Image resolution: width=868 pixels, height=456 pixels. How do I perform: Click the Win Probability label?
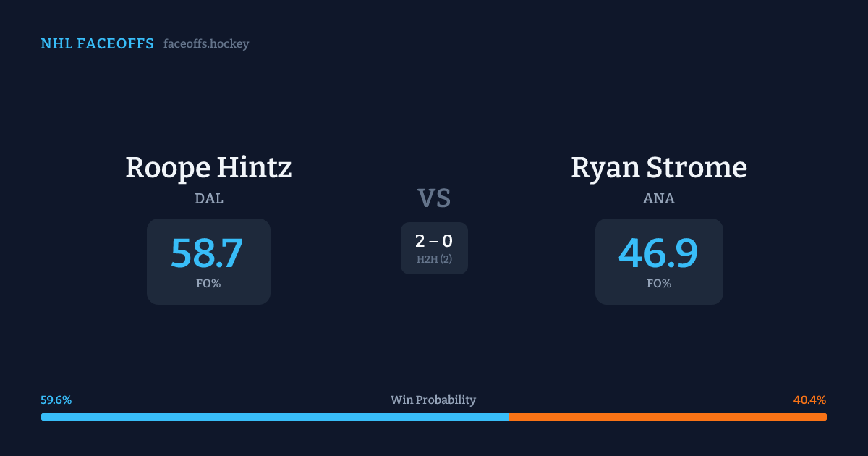click(433, 400)
